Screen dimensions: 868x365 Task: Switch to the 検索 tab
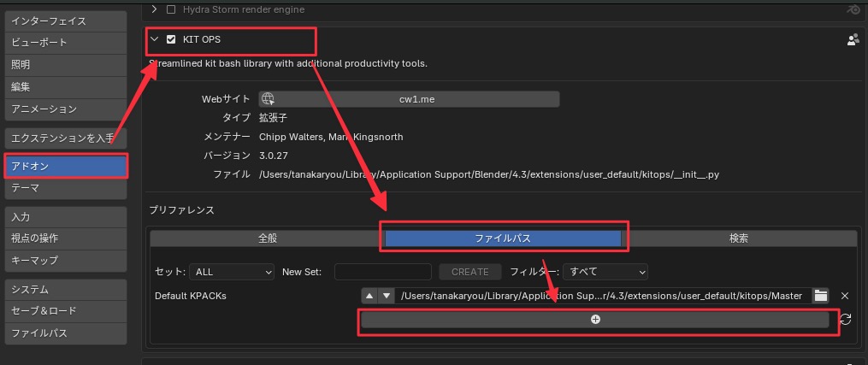739,238
